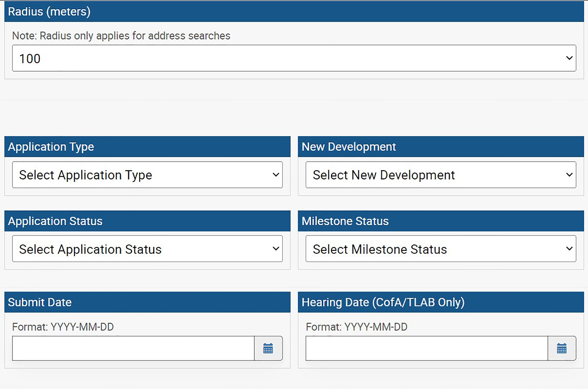Click the Submit Date header label
Image resolution: width=588 pixels, height=389 pixels.
point(40,302)
